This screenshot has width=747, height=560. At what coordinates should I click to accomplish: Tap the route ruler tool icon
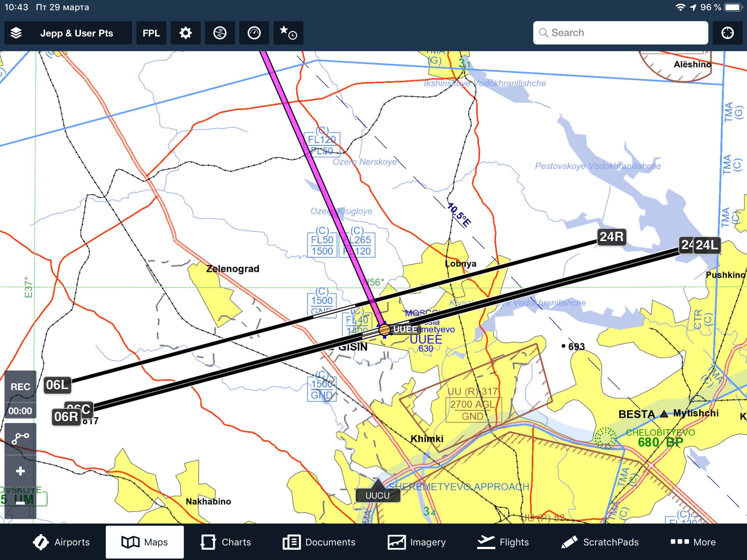(20, 438)
